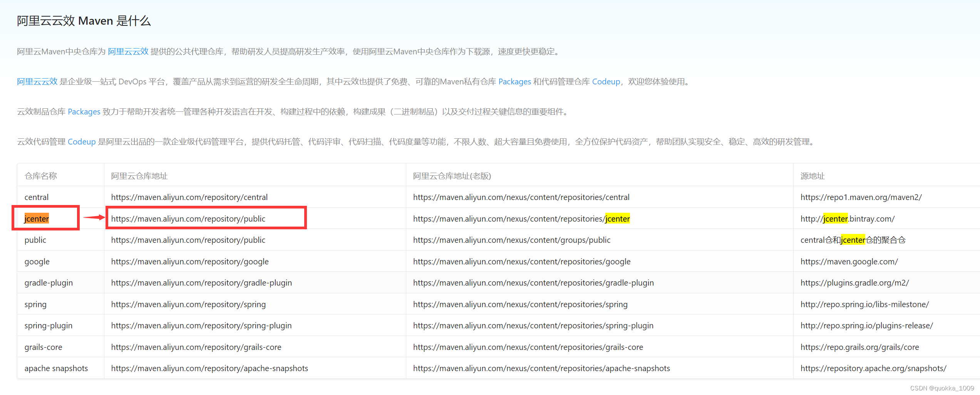Screen dimensions: 980x395
Task: Open https://maven.google.com/ source address
Action: 849,261
